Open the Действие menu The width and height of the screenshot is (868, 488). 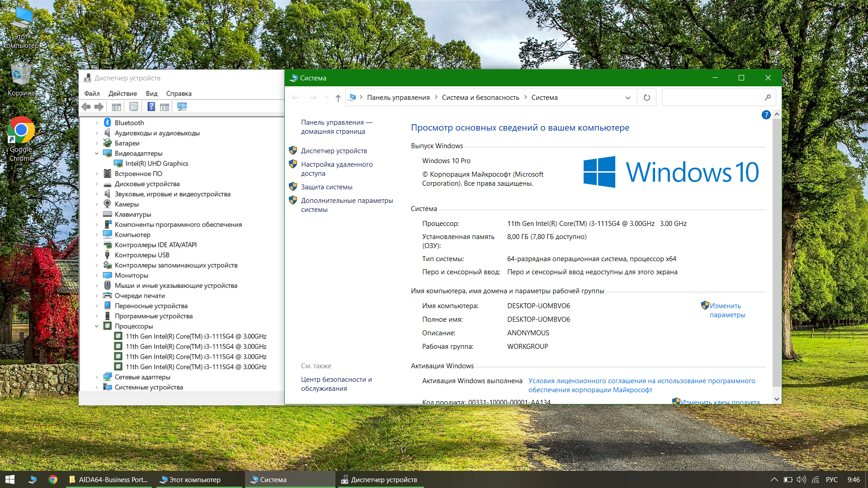(123, 94)
